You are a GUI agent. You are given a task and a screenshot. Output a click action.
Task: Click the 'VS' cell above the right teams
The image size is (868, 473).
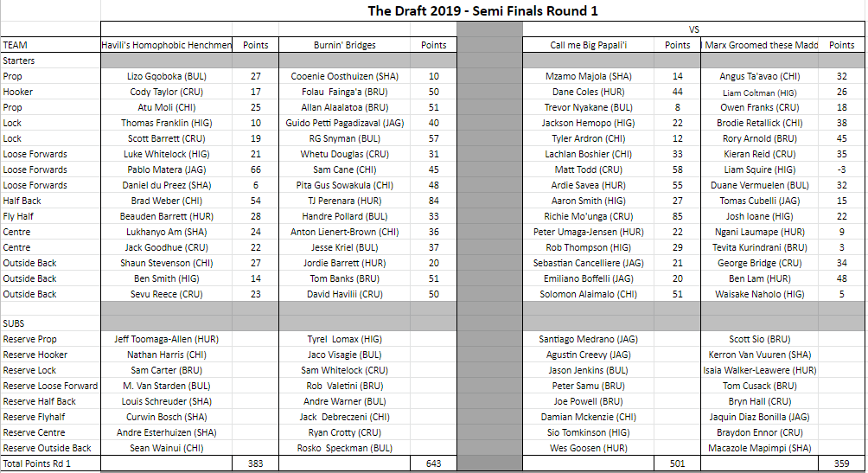click(x=692, y=29)
